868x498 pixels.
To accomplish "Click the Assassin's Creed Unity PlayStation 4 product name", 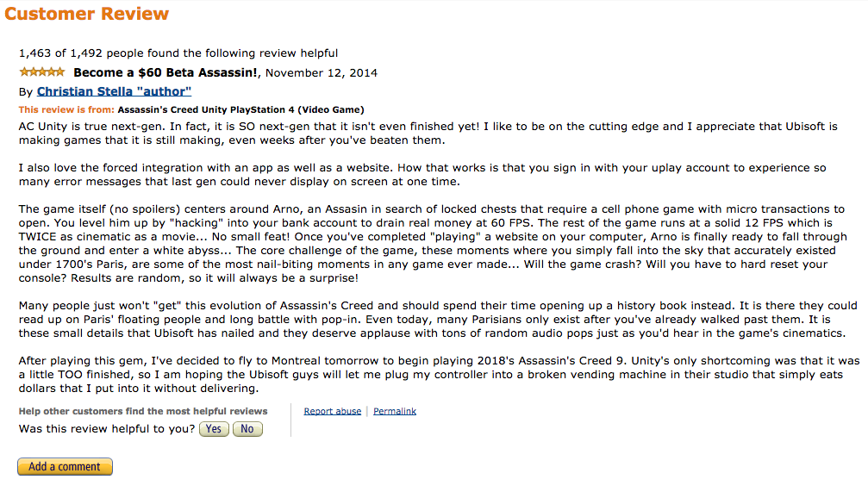I will pyautogui.click(x=240, y=109).
